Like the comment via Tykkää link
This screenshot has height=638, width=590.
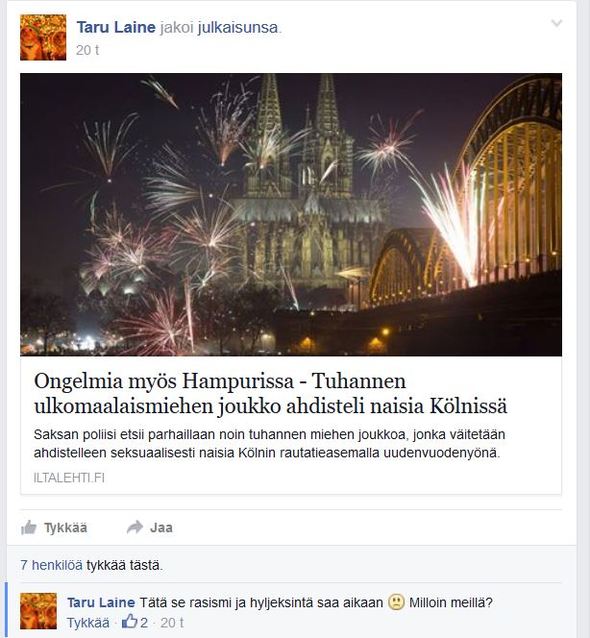click(88, 623)
